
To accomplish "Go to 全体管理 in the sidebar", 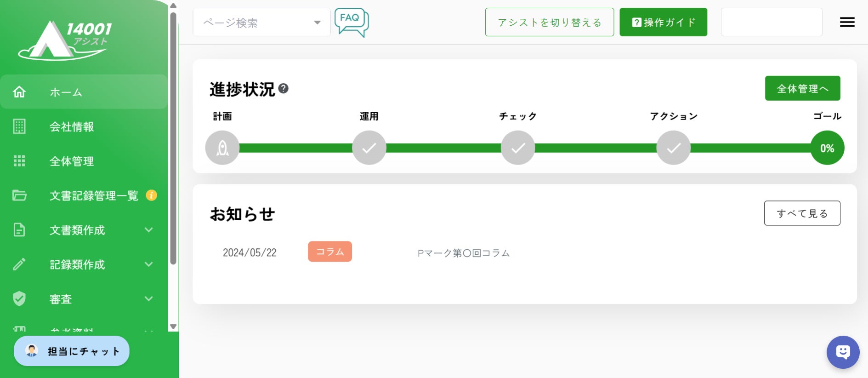I will (x=72, y=161).
